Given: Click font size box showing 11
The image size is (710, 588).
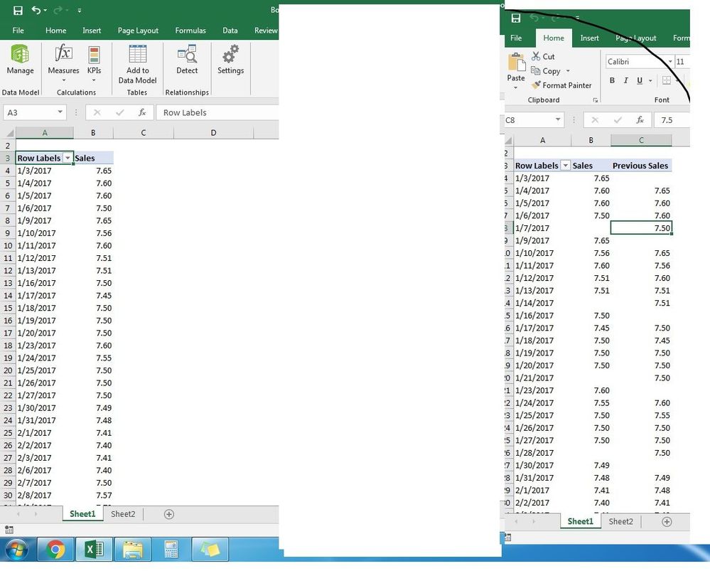Looking at the screenshot, I should pyautogui.click(x=682, y=62).
